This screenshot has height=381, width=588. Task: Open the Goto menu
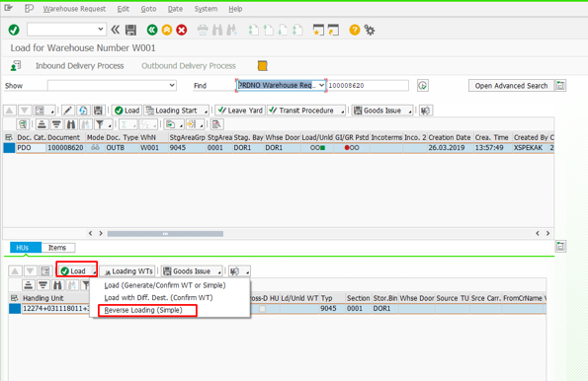tap(148, 9)
